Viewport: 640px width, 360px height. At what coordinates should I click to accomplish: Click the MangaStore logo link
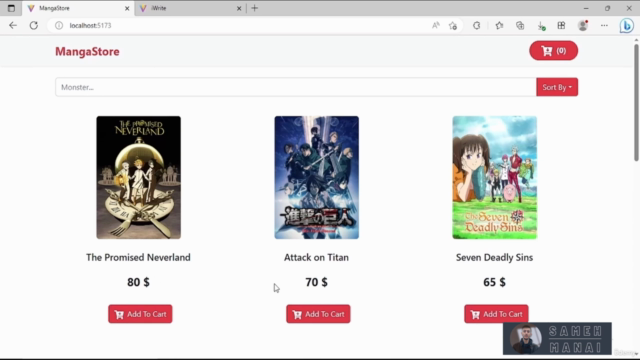click(87, 51)
